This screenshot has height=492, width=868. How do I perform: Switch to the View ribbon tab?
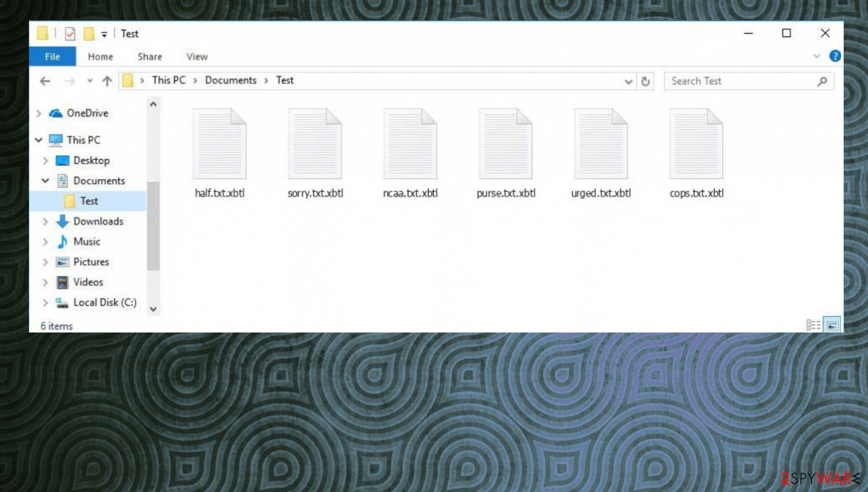click(x=197, y=57)
